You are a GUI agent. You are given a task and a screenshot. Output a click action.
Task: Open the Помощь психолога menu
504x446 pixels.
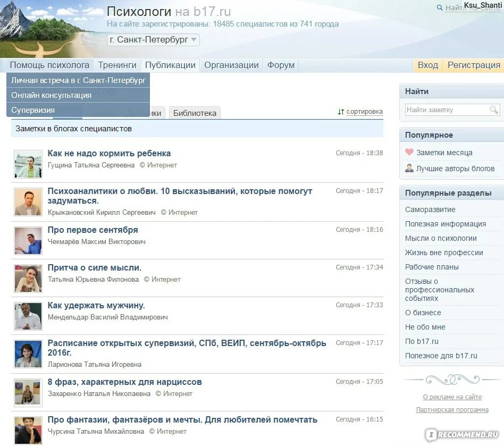point(49,65)
